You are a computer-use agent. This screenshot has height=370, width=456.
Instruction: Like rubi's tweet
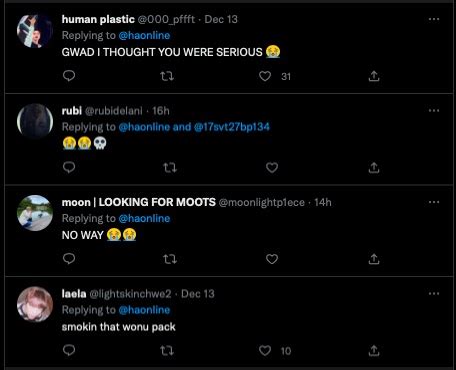(272, 167)
